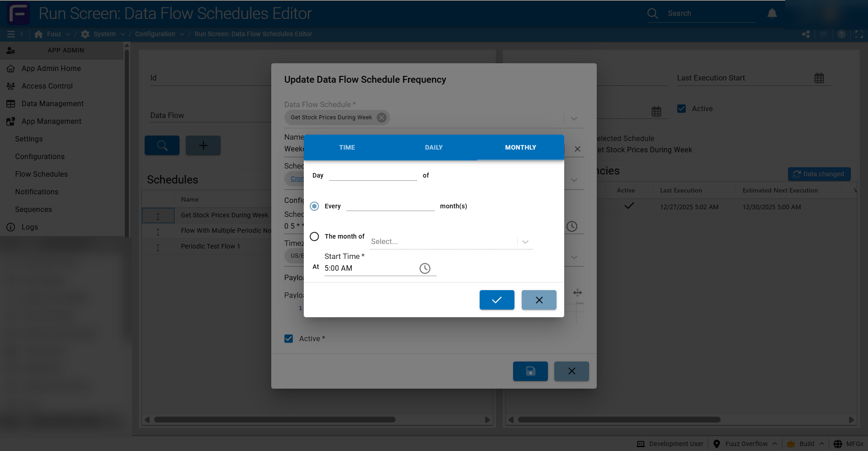Expand the month Select dropdown
Image resolution: width=868 pixels, height=451 pixels.
[525, 242]
